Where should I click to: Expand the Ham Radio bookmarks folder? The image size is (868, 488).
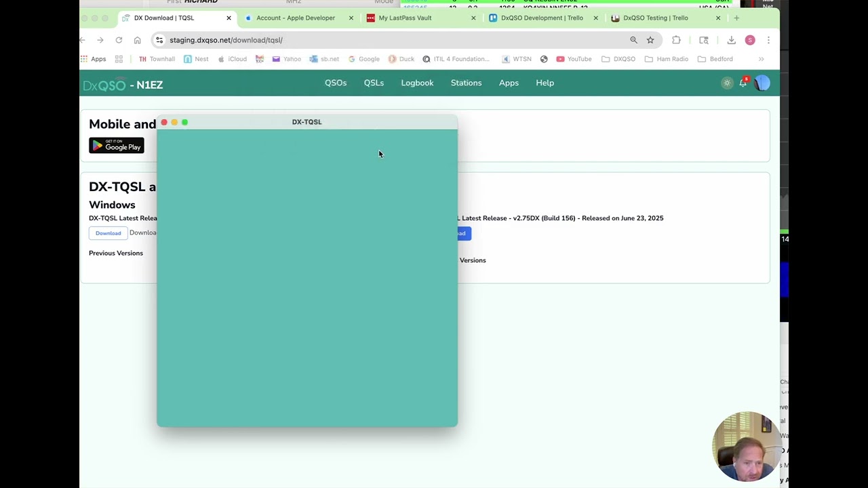pyautogui.click(x=667, y=59)
